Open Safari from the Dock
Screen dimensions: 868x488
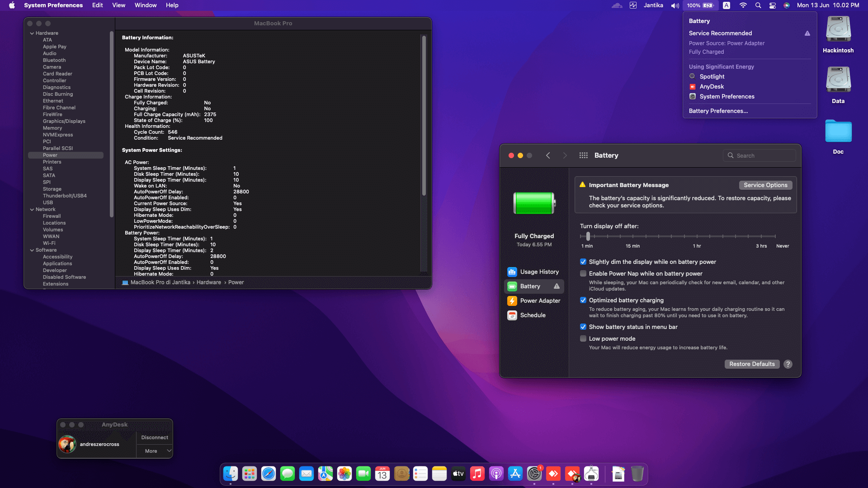[269, 474]
